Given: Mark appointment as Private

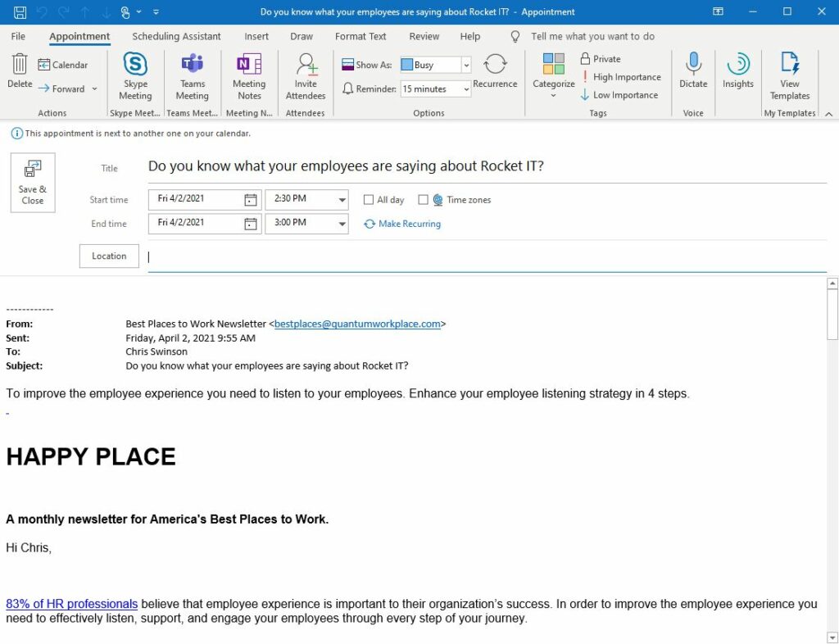Looking at the screenshot, I should [x=601, y=59].
